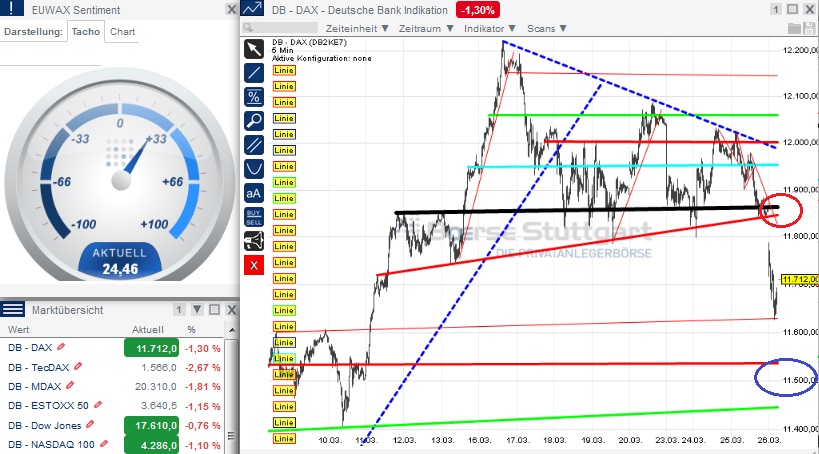819x454 pixels.
Task: Click the 16.03. date label on time axis
Action: (x=479, y=440)
